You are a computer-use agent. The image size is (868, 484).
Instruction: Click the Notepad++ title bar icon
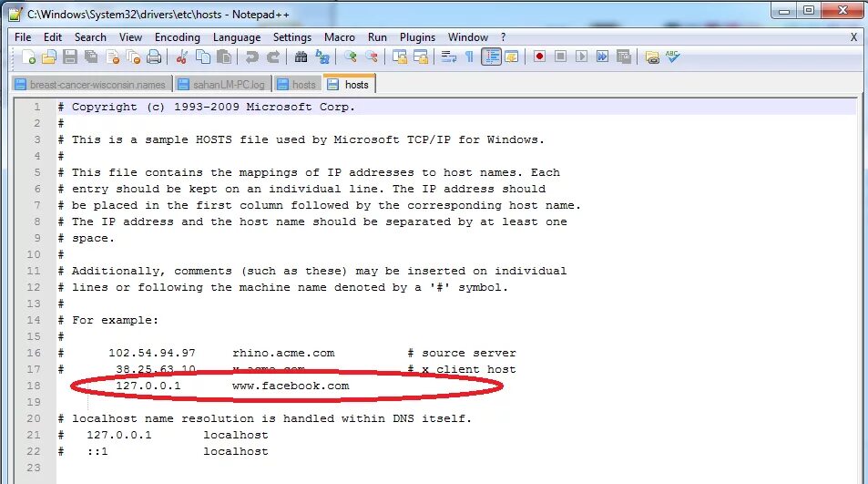[15, 15]
